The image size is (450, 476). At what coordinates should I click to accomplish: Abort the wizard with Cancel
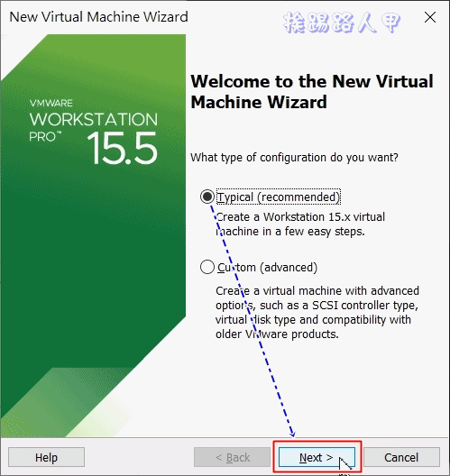point(401,457)
